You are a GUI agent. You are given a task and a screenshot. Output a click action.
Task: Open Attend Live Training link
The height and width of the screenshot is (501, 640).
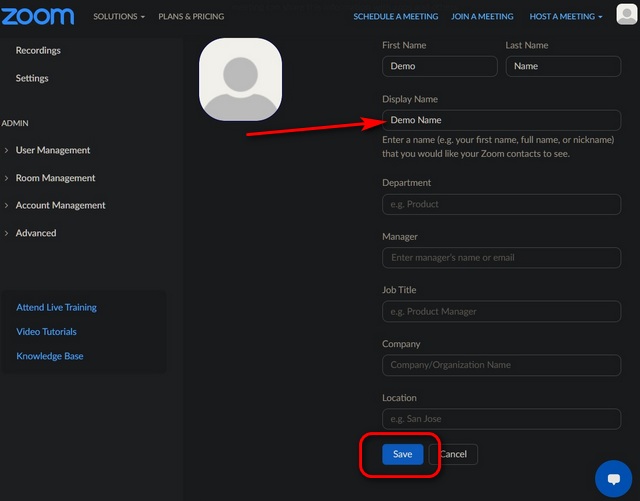56,307
